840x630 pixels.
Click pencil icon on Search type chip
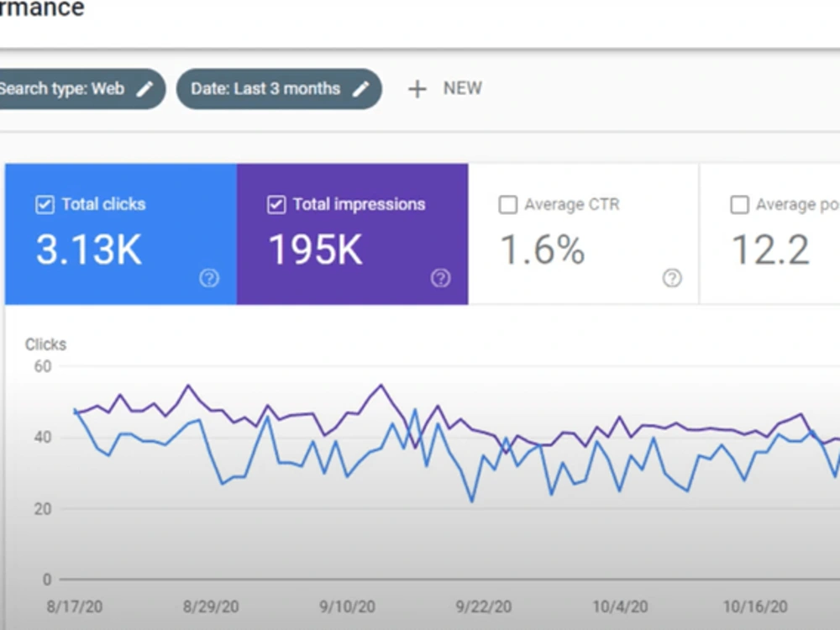point(144,89)
